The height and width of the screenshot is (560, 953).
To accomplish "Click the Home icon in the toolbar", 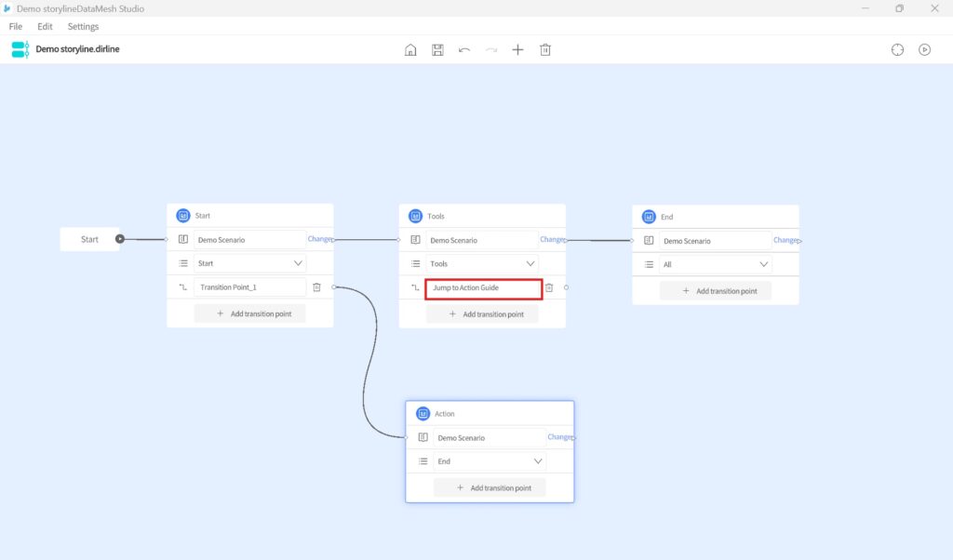I will (x=410, y=49).
